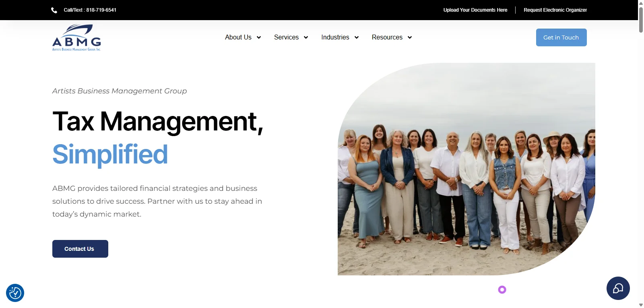Select the Resources menu item

tap(387, 37)
